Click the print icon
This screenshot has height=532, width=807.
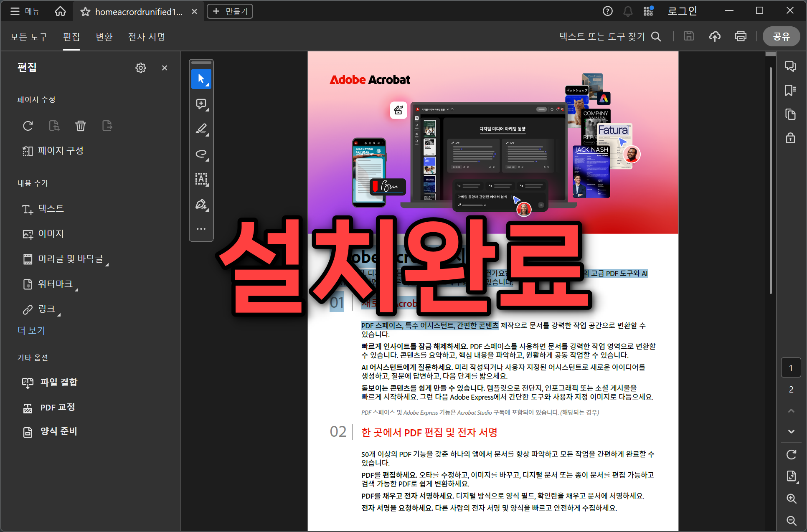[x=741, y=37]
